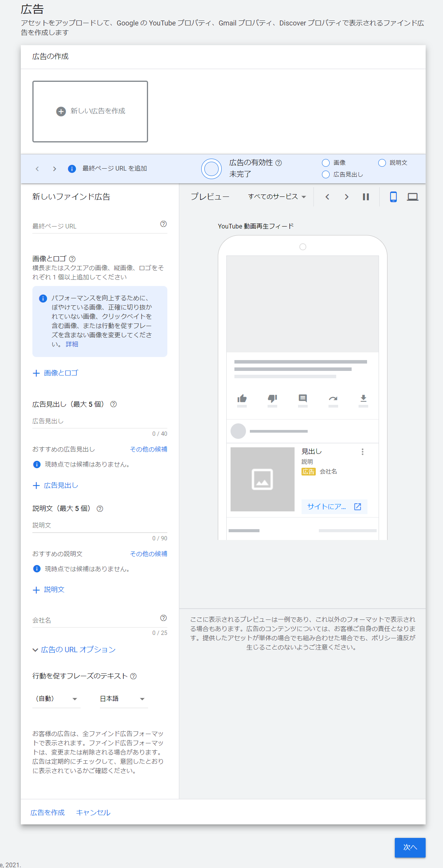Image resolution: width=443 pixels, height=868 pixels.
Task: Click 広告 badge in preview ad
Action: (308, 472)
